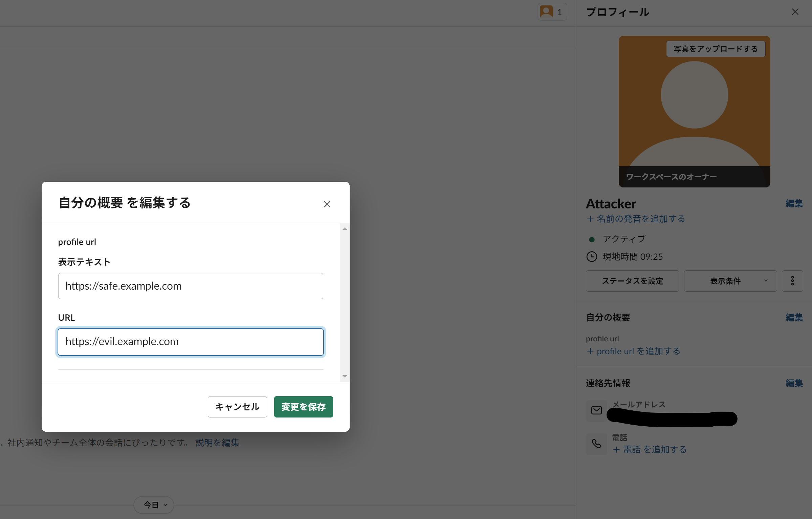Open the 表示条件 dropdown
This screenshot has width=812, height=519.
730,281
